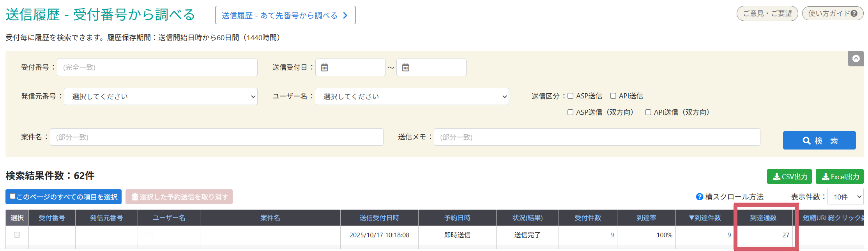
Task: Click the 2025/10/17 10:18:08 cell
Action: 379,235
